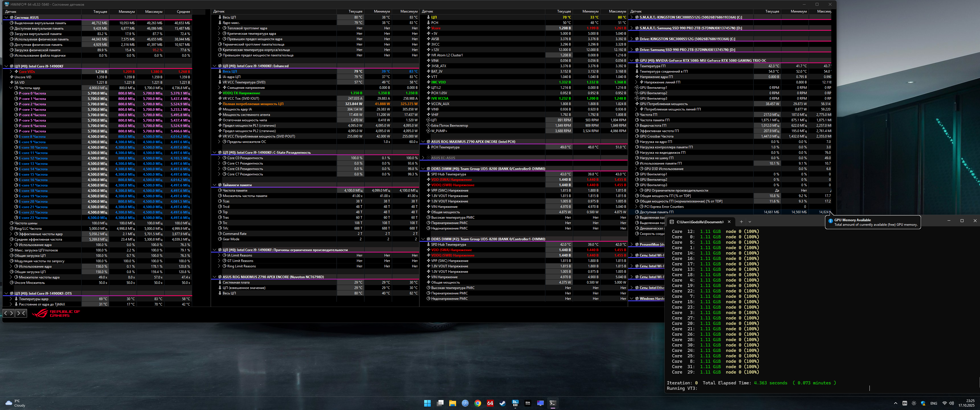Add a new terminal tab with plus button

click(x=741, y=222)
